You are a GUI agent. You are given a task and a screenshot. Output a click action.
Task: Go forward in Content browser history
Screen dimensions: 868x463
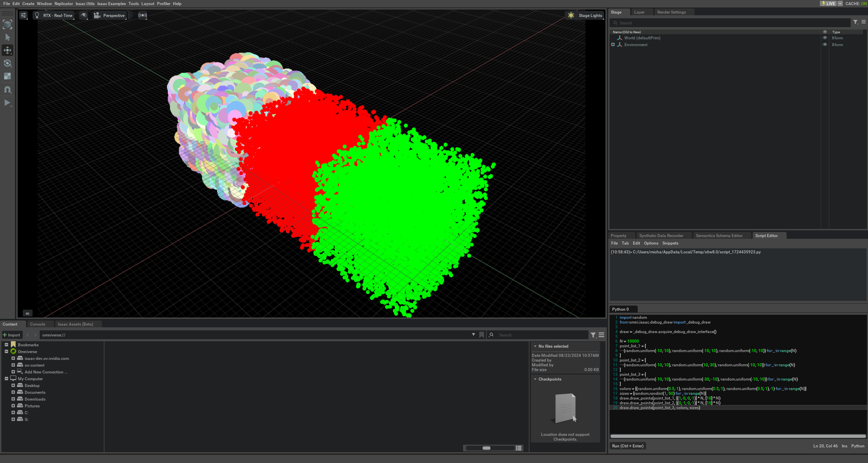pos(36,335)
